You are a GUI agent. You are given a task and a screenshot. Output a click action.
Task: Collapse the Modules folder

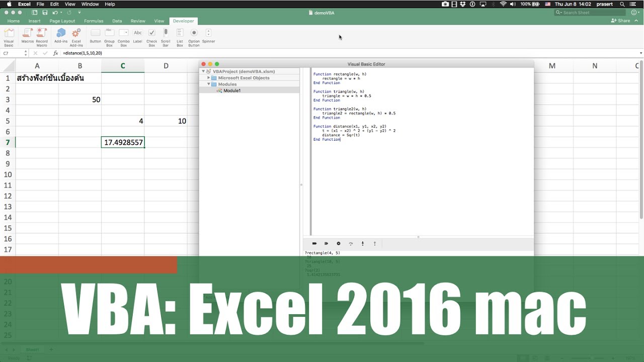tap(209, 84)
